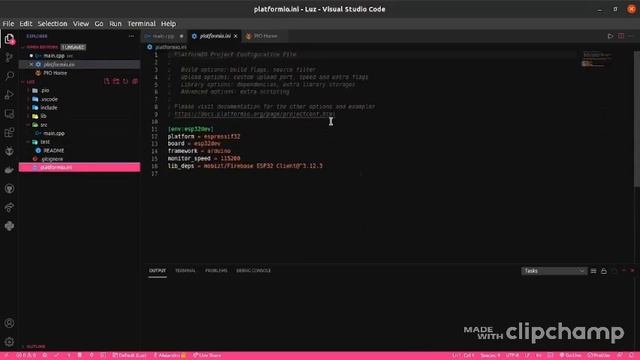Switch to the main.cpp editor tab
Screen dimensions: 640x360
click(x=164, y=36)
